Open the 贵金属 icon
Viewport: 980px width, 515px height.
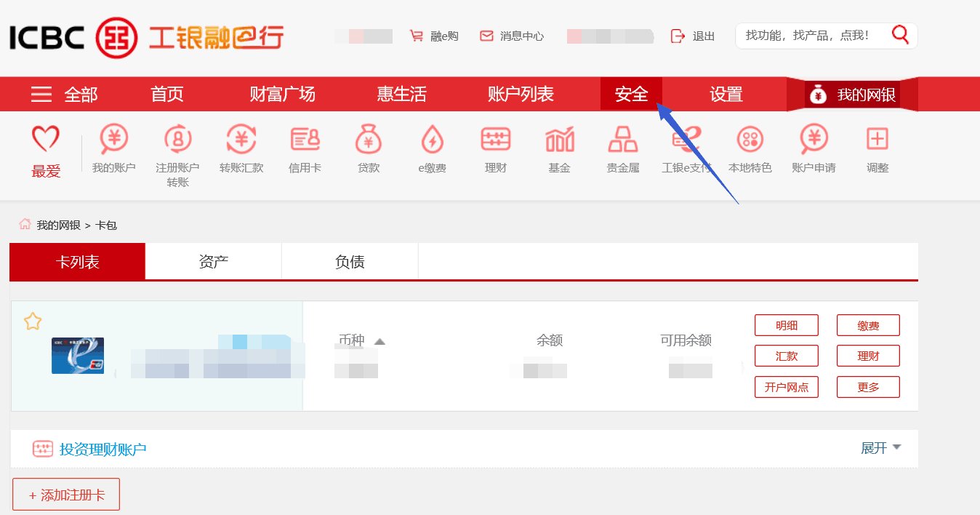[x=622, y=149]
